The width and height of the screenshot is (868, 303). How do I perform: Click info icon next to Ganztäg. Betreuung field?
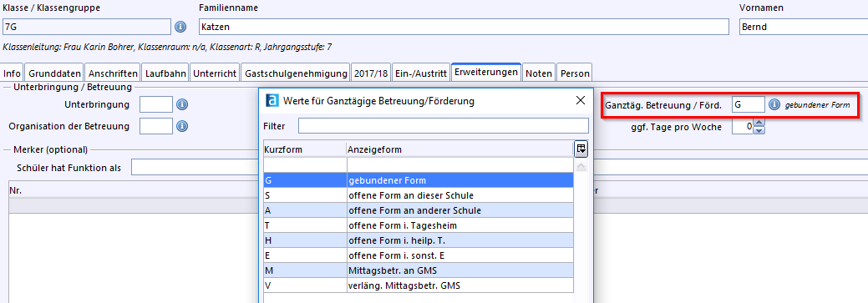pos(774,104)
